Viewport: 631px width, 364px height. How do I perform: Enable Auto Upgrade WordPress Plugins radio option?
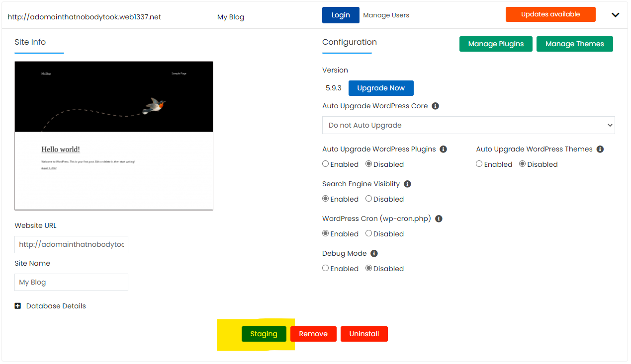pyautogui.click(x=326, y=164)
